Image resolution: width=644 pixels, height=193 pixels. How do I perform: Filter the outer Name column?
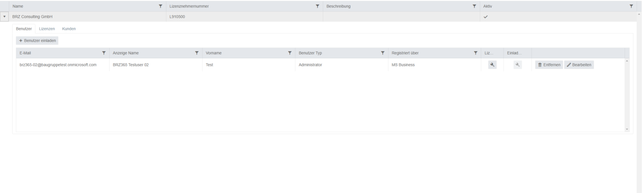pos(160,6)
